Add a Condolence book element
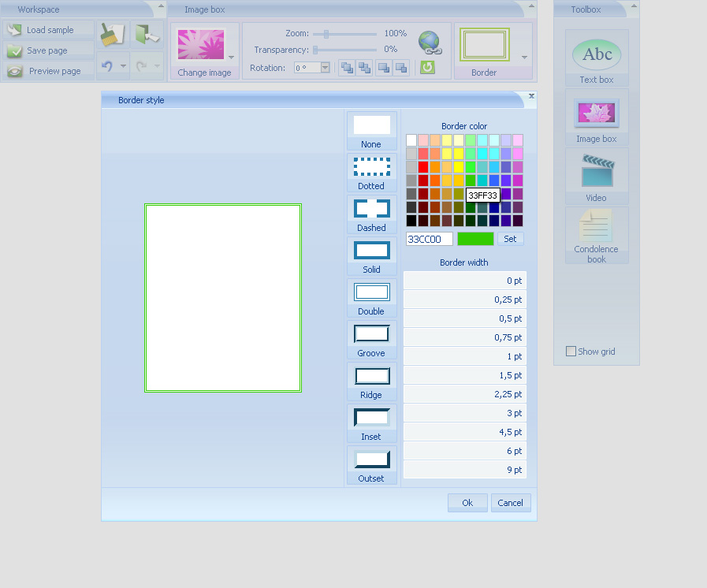This screenshot has height=588, width=707. (597, 236)
